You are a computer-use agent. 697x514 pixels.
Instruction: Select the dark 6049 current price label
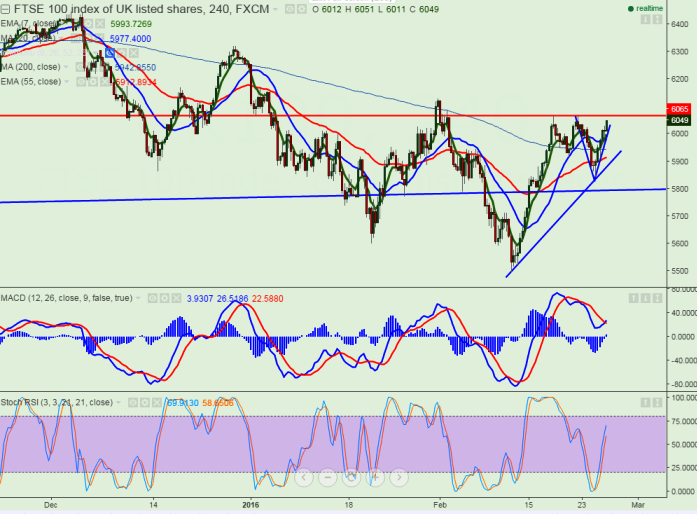click(678, 120)
